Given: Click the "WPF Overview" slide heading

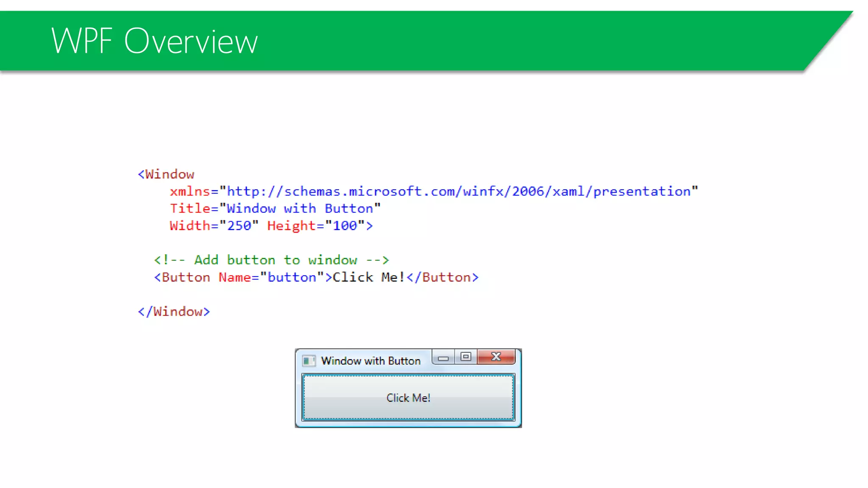Looking at the screenshot, I should tap(154, 41).
